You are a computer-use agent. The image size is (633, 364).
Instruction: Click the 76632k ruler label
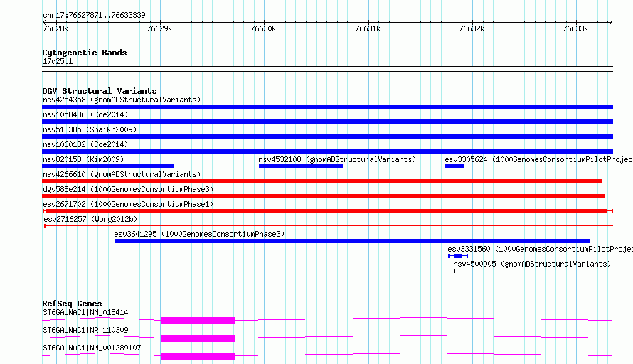click(x=472, y=28)
